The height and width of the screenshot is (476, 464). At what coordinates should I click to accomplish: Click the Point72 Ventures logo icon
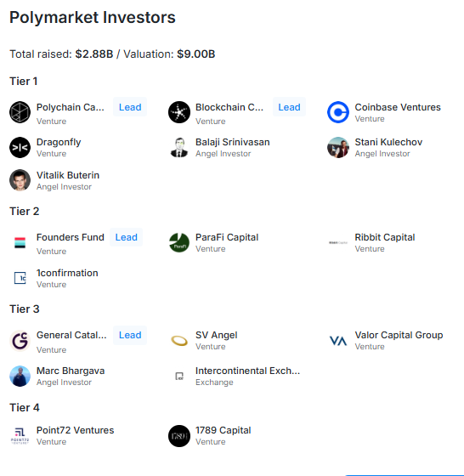pyautogui.click(x=20, y=436)
